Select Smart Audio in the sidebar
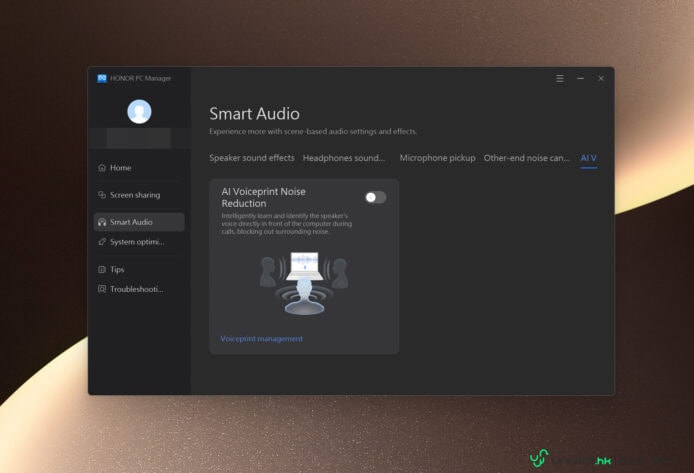This screenshot has width=694, height=473. coord(139,222)
